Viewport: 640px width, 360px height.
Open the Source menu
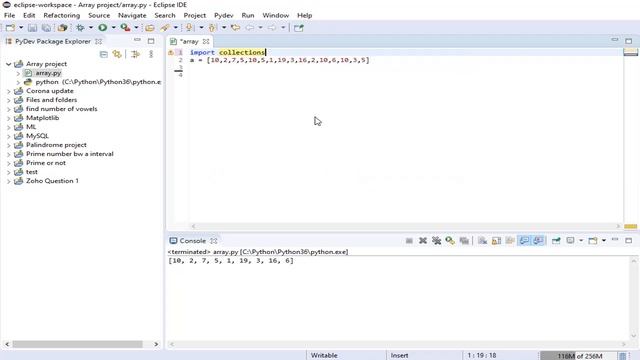point(99,15)
